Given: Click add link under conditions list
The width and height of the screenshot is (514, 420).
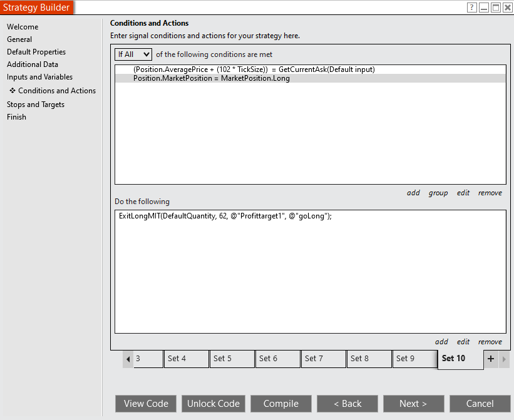Looking at the screenshot, I should point(413,193).
